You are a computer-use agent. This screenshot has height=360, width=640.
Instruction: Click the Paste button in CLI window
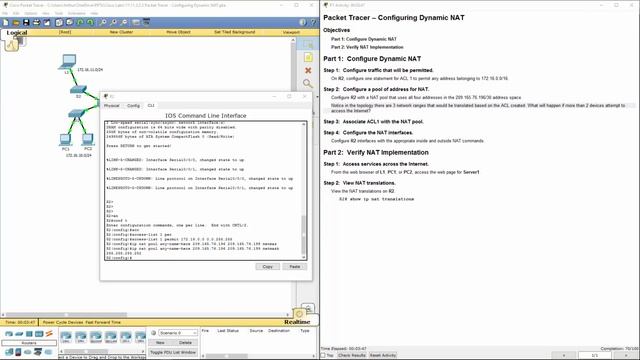point(295,267)
